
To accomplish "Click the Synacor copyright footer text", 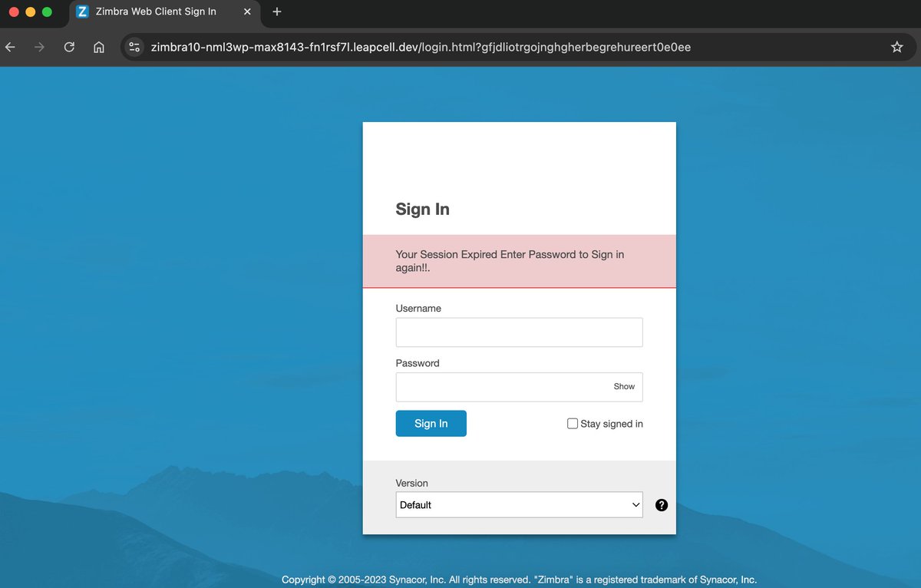I will click(519, 580).
